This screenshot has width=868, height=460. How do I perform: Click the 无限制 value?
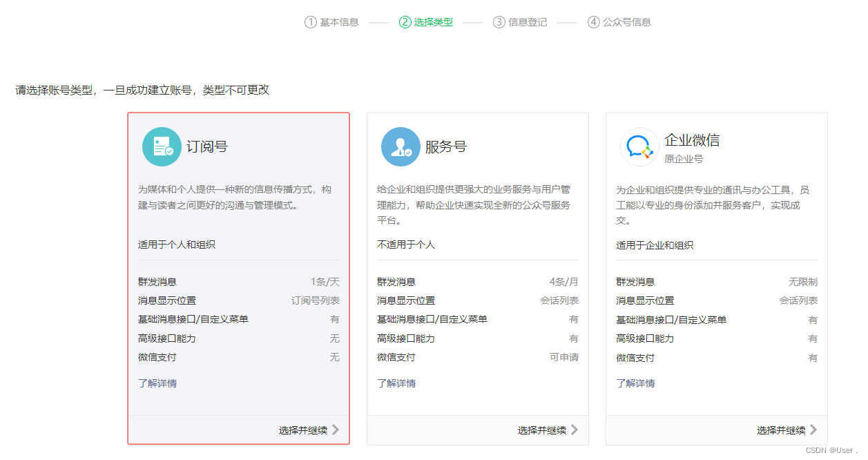[x=803, y=282]
